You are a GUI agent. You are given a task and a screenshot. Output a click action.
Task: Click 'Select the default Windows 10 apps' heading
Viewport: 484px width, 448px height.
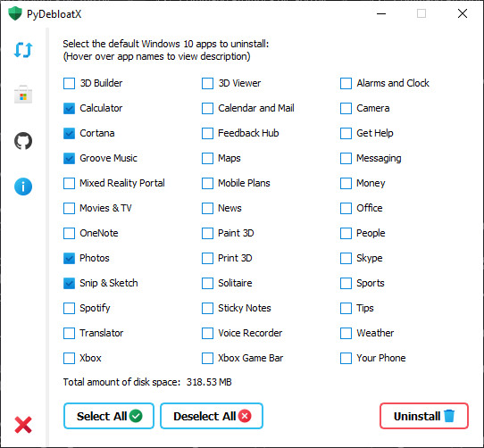click(166, 44)
